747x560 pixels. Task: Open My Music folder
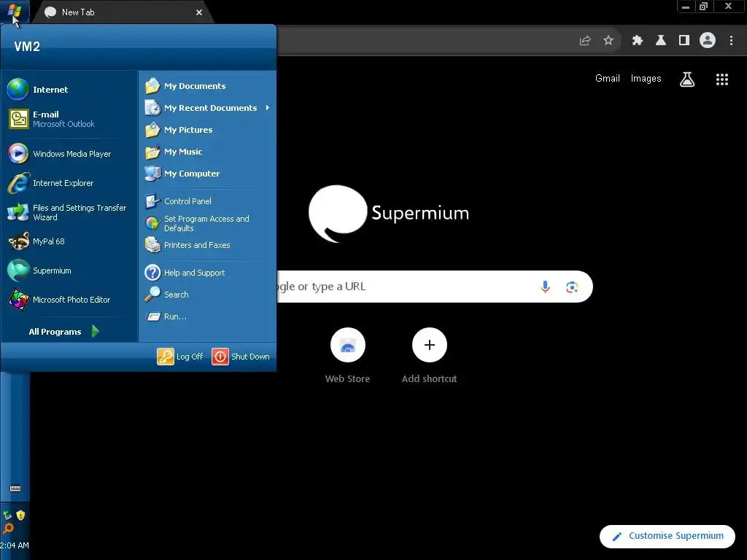tap(207, 152)
